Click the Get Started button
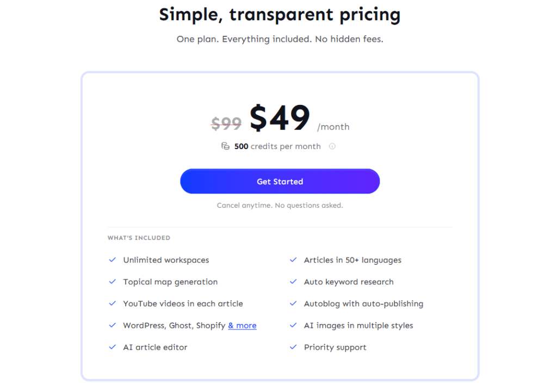The width and height of the screenshot is (557, 392). pos(280,182)
